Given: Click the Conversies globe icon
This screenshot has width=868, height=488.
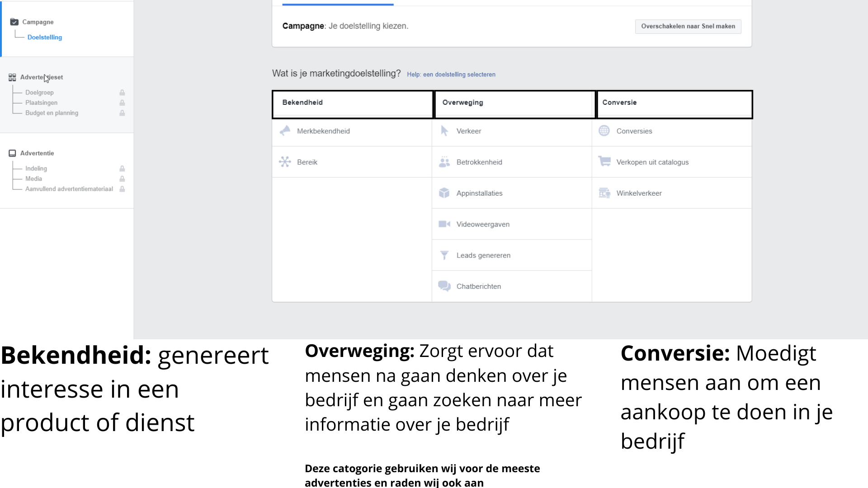Looking at the screenshot, I should click(x=604, y=131).
